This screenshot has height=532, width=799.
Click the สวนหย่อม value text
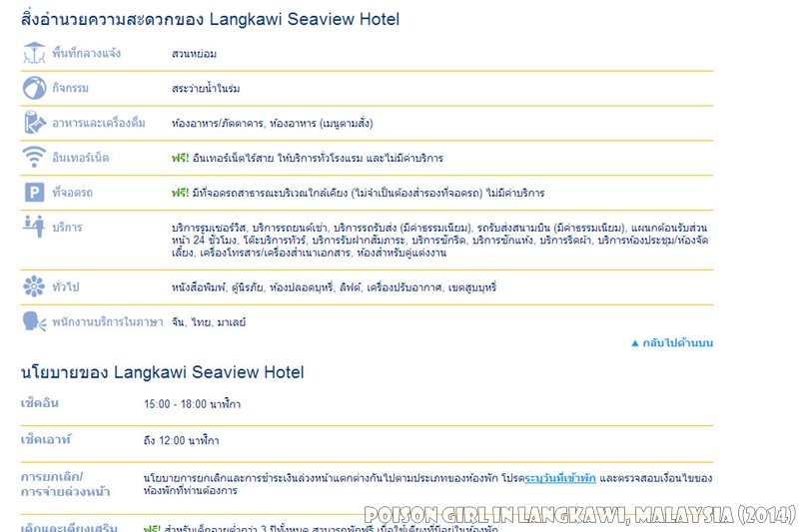tap(194, 54)
